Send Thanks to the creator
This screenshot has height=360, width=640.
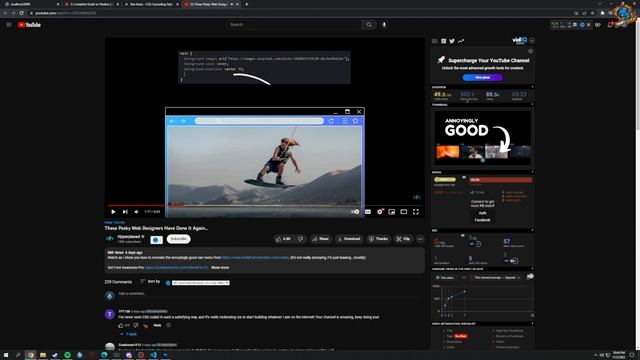[378, 239]
